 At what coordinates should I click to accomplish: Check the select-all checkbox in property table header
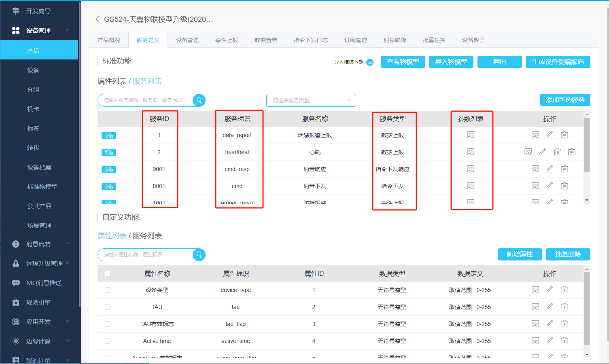pos(108,274)
